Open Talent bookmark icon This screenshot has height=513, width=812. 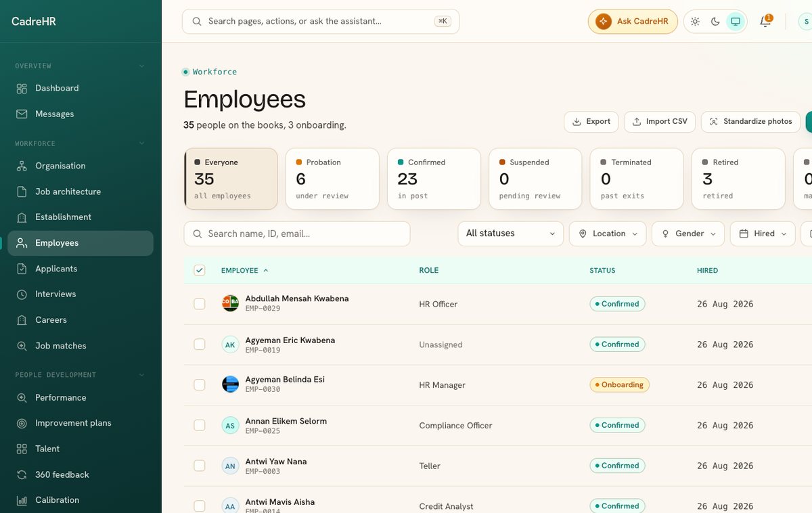click(22, 449)
